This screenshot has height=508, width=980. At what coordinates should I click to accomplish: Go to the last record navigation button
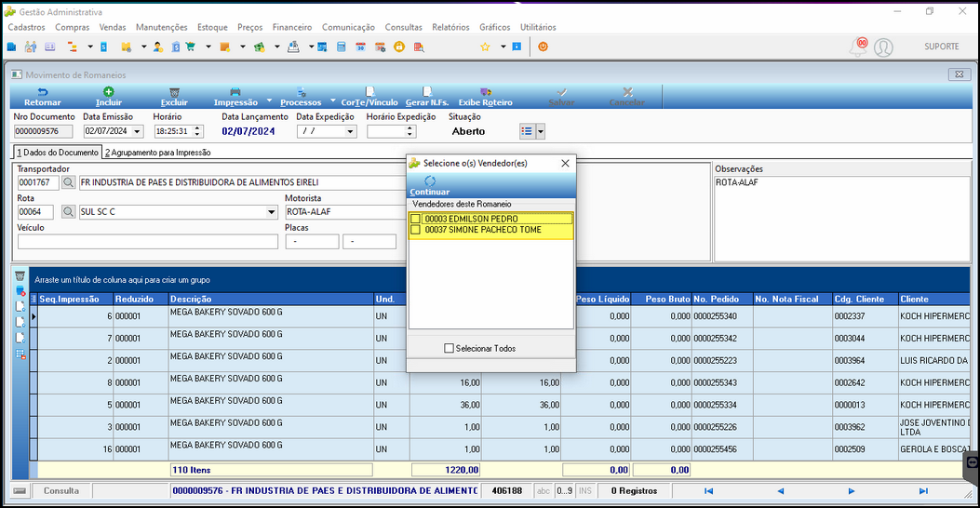[923, 491]
